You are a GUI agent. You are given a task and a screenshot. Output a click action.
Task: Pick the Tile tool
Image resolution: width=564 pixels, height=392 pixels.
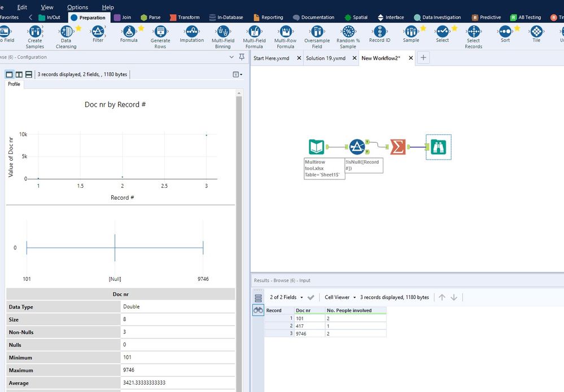(x=536, y=34)
